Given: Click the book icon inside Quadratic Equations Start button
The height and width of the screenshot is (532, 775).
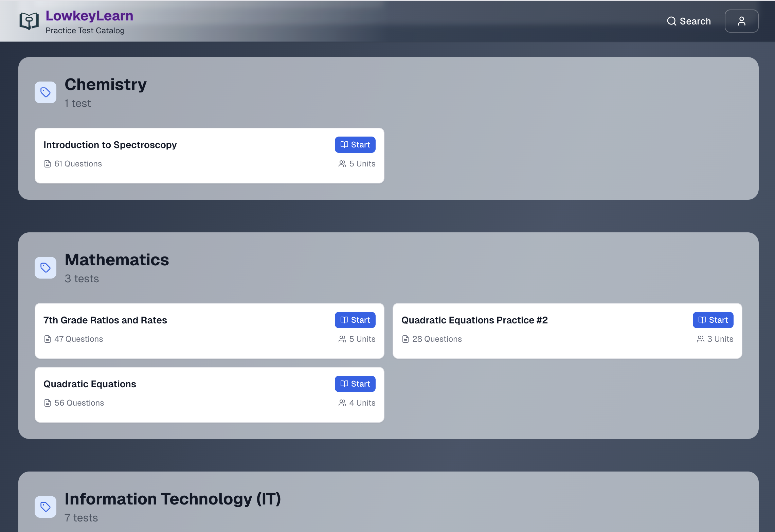Looking at the screenshot, I should [x=344, y=384].
